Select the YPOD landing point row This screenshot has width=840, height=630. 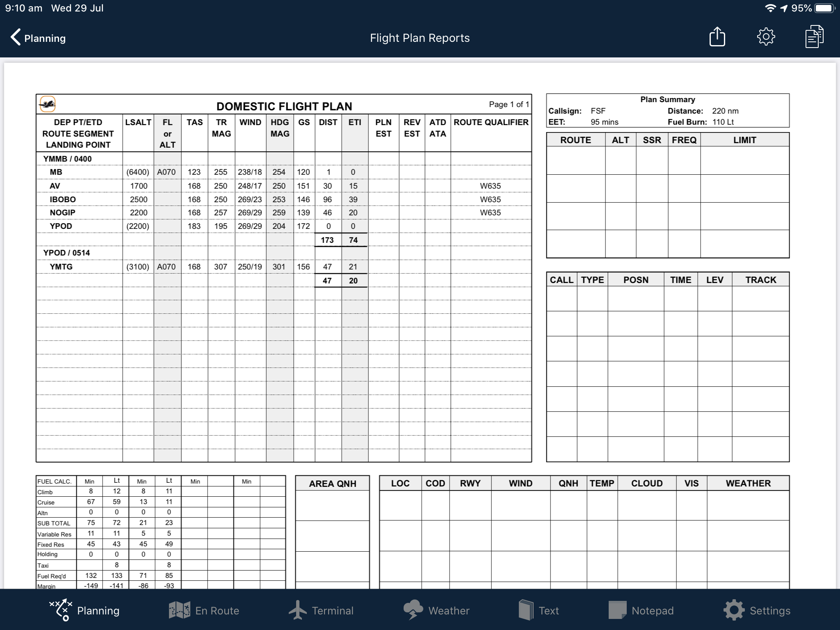pyautogui.click(x=284, y=226)
